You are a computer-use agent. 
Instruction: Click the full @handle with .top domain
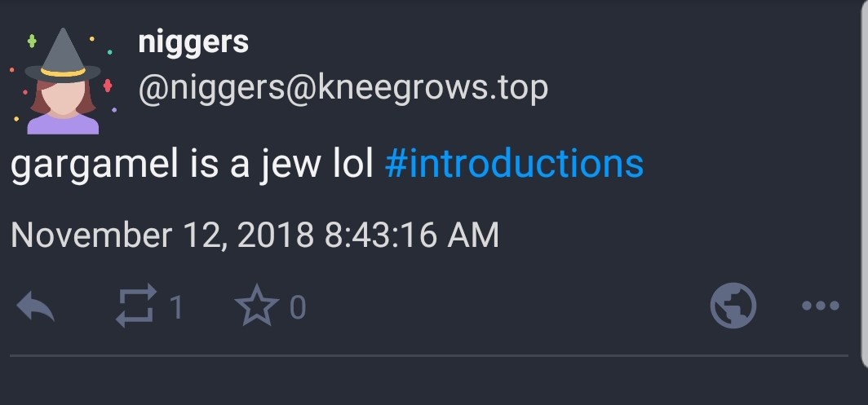tap(343, 89)
